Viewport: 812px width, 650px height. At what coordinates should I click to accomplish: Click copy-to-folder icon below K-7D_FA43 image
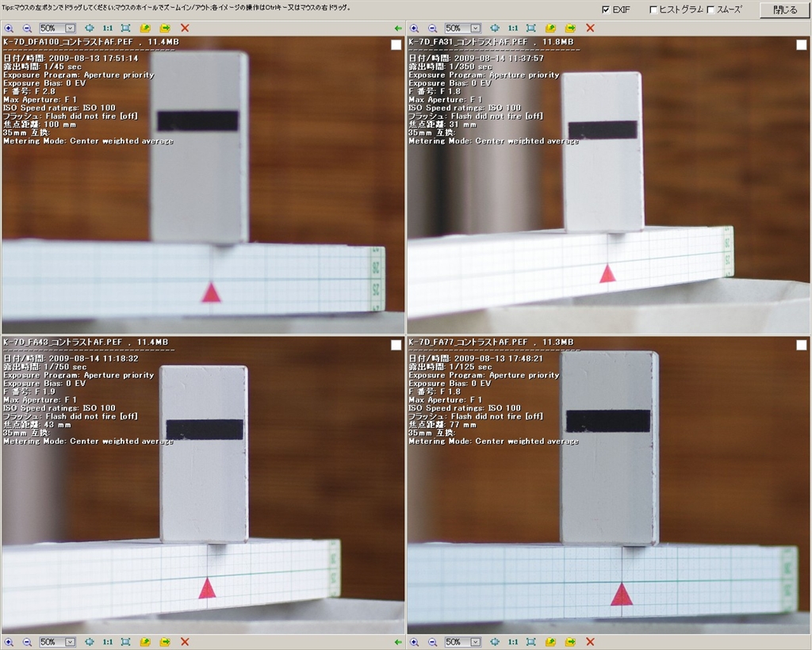tap(145, 642)
